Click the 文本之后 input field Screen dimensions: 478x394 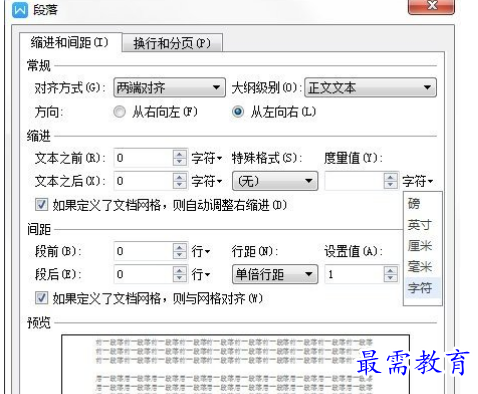(x=143, y=181)
